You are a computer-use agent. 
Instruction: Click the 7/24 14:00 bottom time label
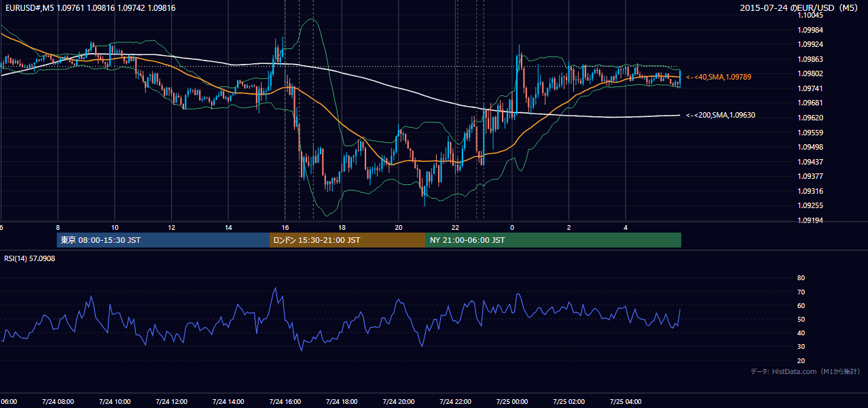[228, 401]
